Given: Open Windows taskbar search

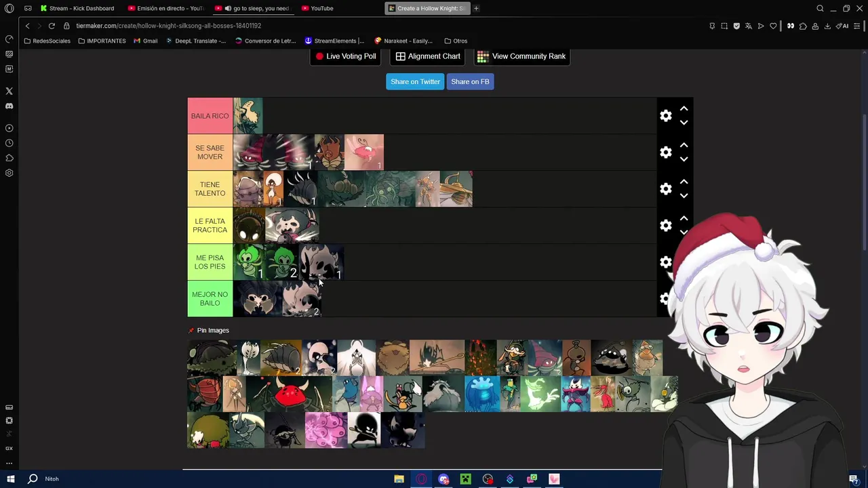Looking at the screenshot, I should point(33,479).
